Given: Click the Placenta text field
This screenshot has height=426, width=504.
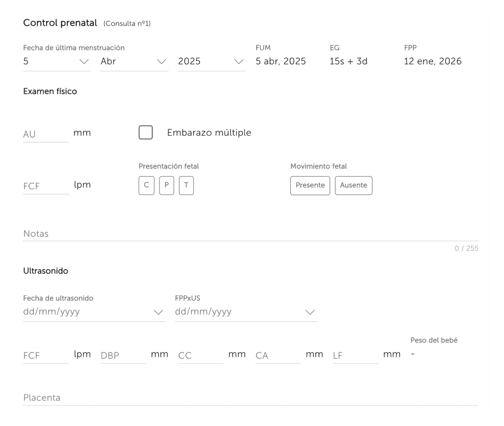Looking at the screenshot, I should pyautogui.click(x=251, y=398).
